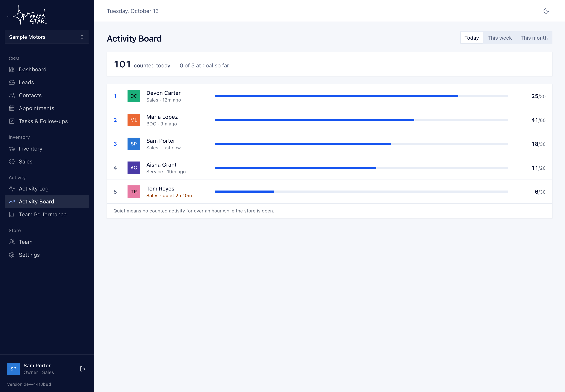Click the Appointments calendar icon
565x392 pixels.
tap(12, 108)
